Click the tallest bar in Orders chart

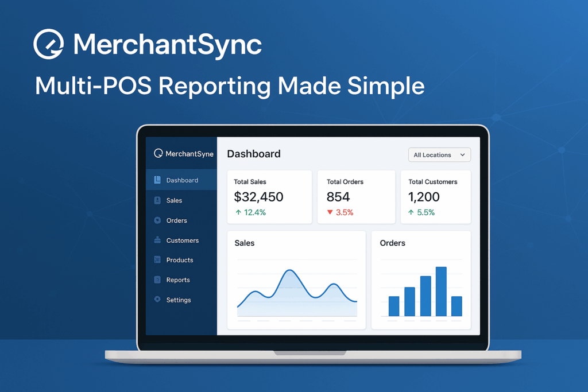[x=441, y=291]
